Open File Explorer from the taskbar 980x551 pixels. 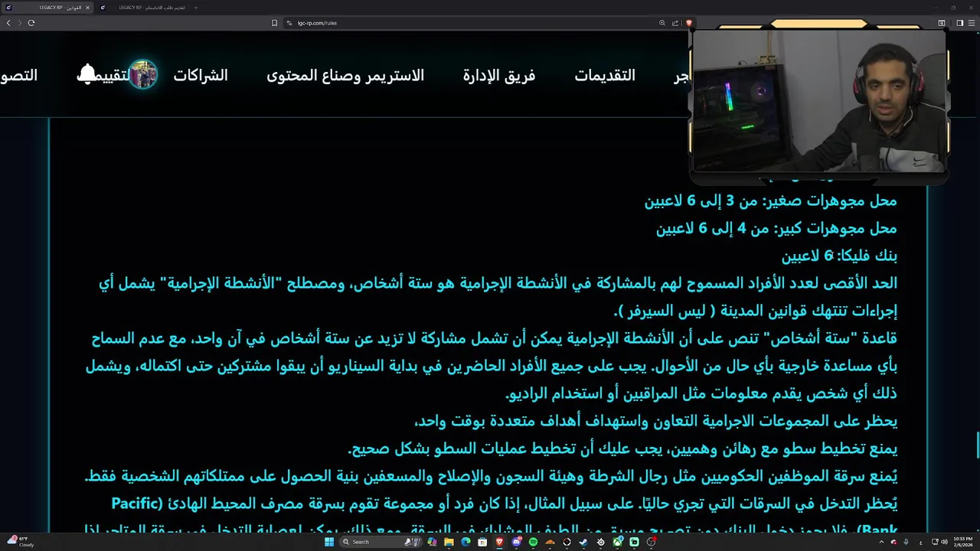pos(449,542)
